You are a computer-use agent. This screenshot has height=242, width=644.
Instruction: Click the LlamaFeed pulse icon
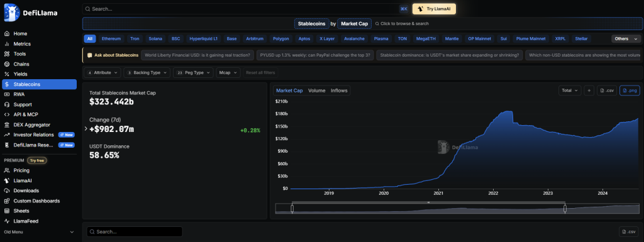click(x=6, y=221)
